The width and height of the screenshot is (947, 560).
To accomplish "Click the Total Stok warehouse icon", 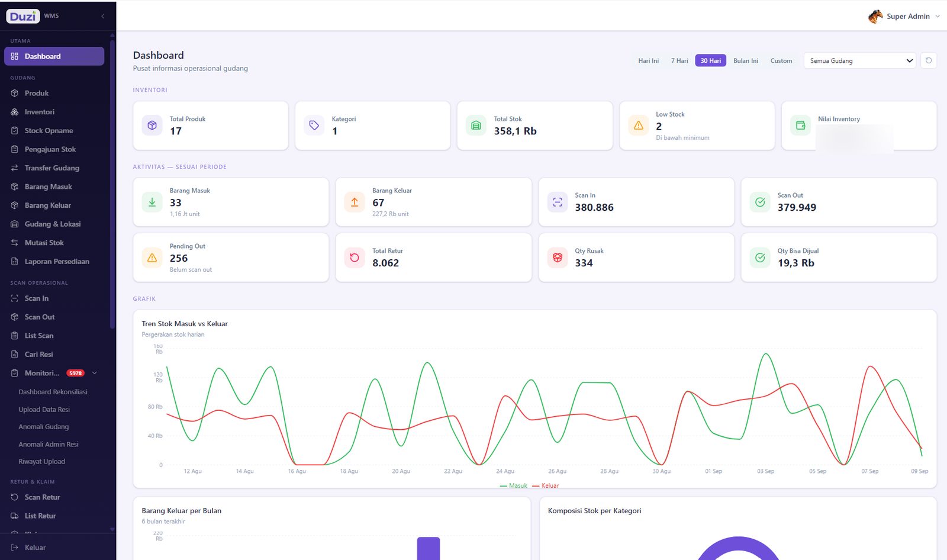I will pos(476,125).
